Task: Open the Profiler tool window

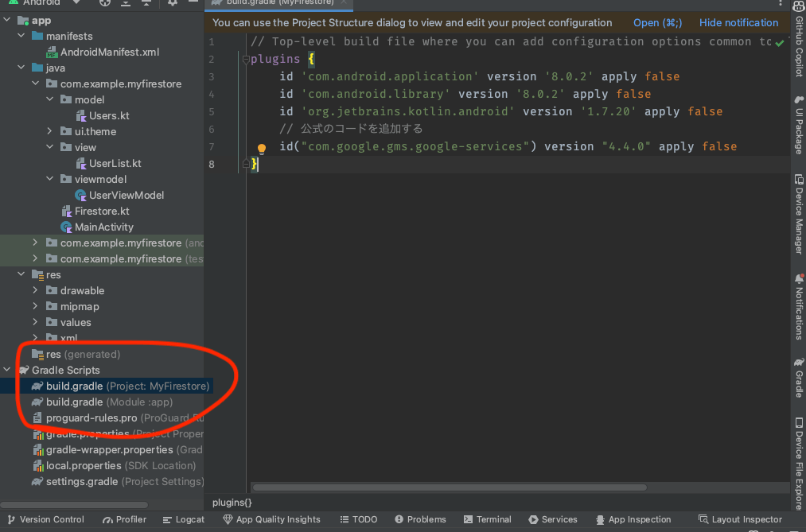Action: pos(124,520)
